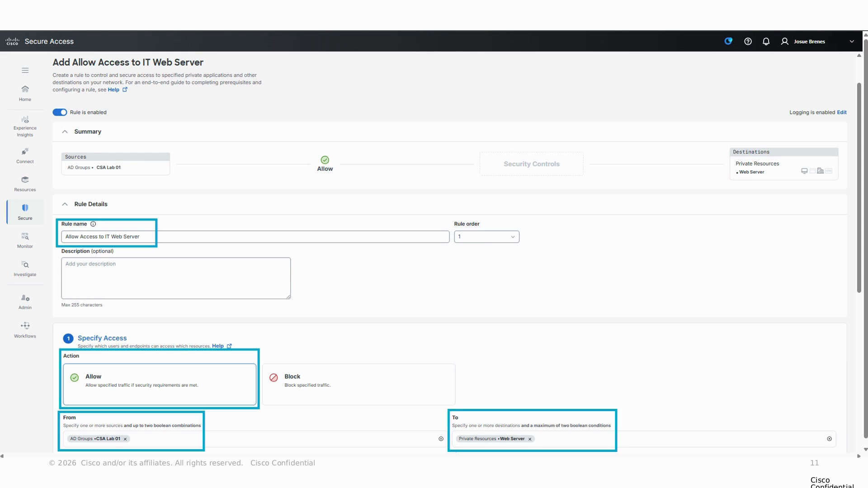Remove the CSA Lab 01 source chip
This screenshot has width=868, height=488.
125,439
